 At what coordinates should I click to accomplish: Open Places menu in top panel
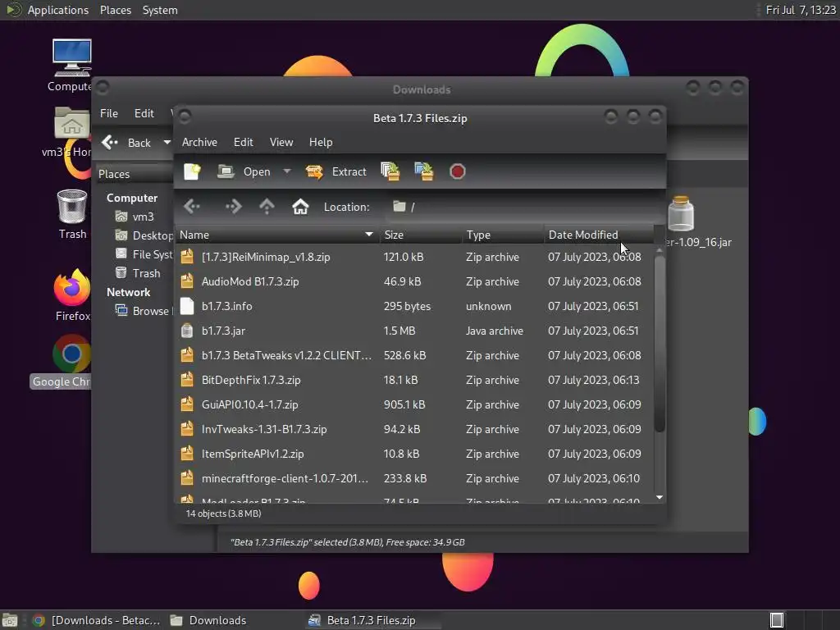pyautogui.click(x=115, y=10)
